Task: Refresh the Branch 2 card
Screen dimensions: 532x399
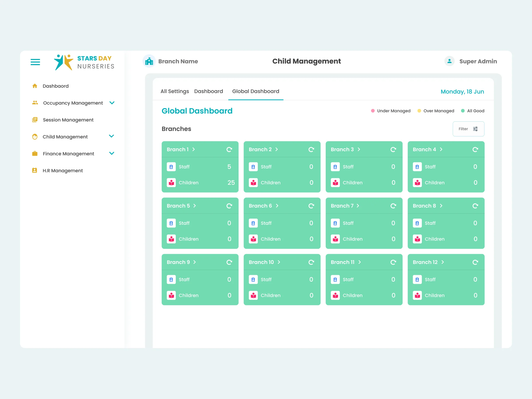Action: (311, 150)
